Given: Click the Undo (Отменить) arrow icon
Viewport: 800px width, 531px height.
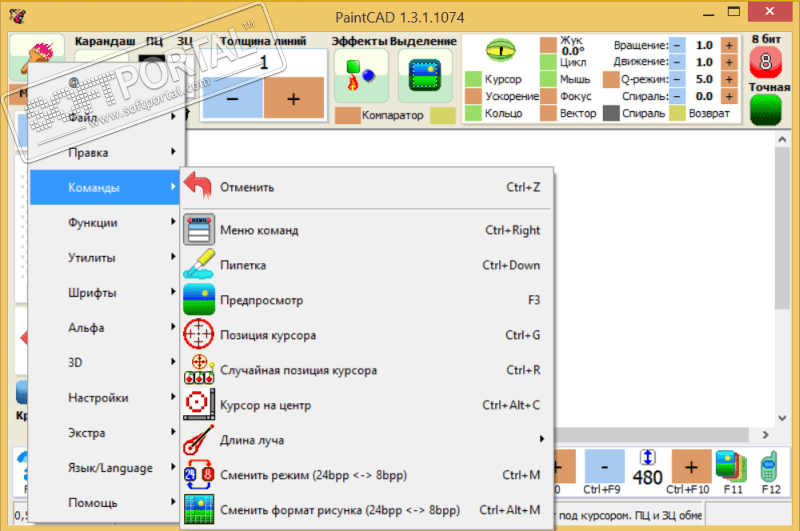Looking at the screenshot, I should point(198,186).
